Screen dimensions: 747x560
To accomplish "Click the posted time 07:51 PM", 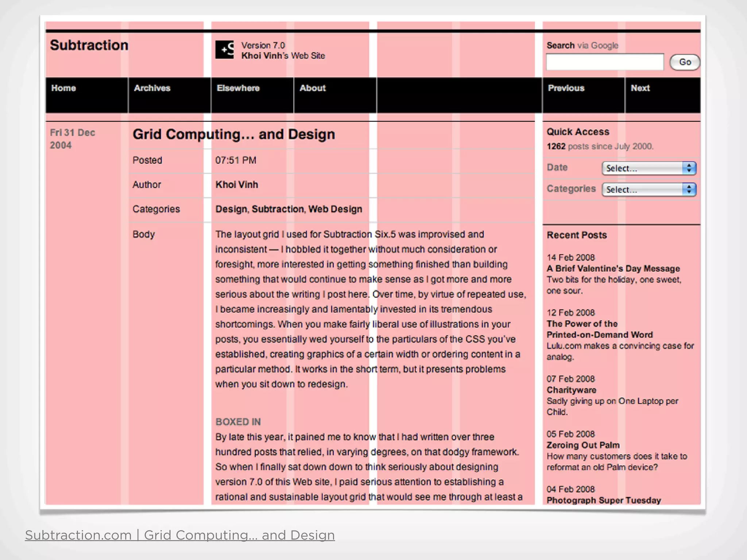I will (x=236, y=160).
